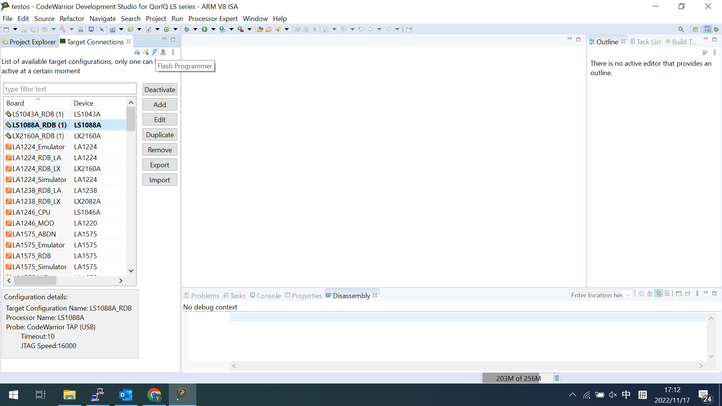This screenshot has width=722, height=406.
Task: Maximize the Disassembly panel
Action: (715, 293)
